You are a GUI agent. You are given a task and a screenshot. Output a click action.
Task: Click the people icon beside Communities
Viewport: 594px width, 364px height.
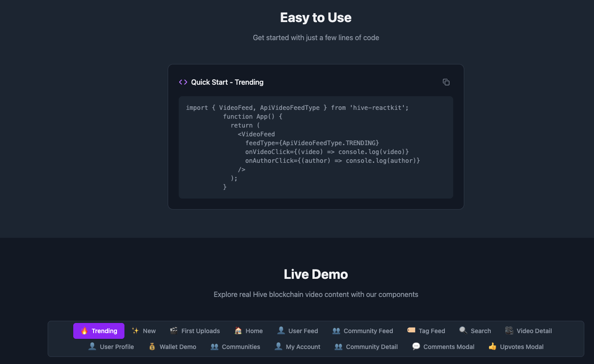click(214, 347)
